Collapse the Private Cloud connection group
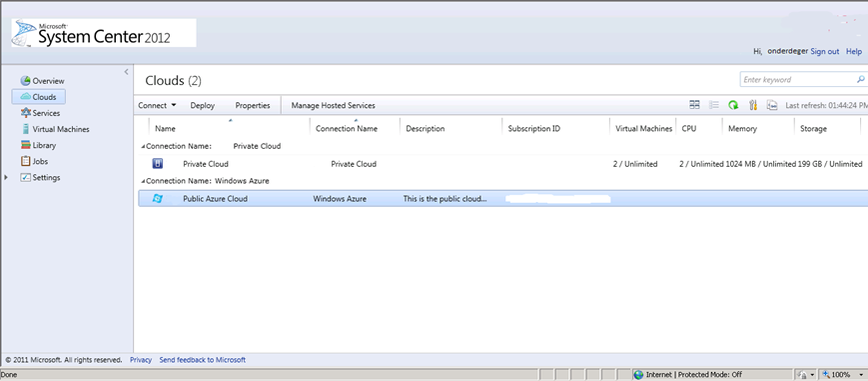This screenshot has width=868, height=381. coord(143,147)
